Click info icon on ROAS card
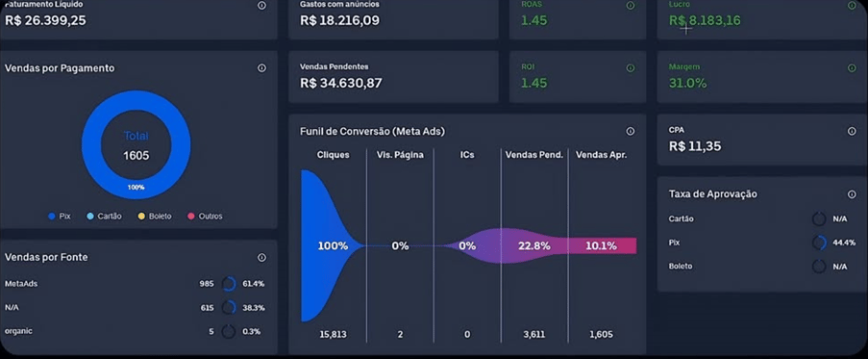 (630, 6)
